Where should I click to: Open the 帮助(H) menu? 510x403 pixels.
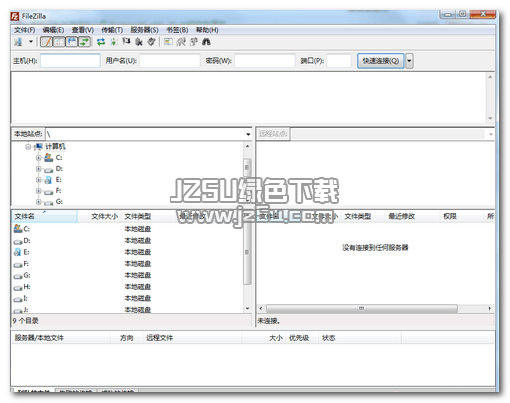207,30
